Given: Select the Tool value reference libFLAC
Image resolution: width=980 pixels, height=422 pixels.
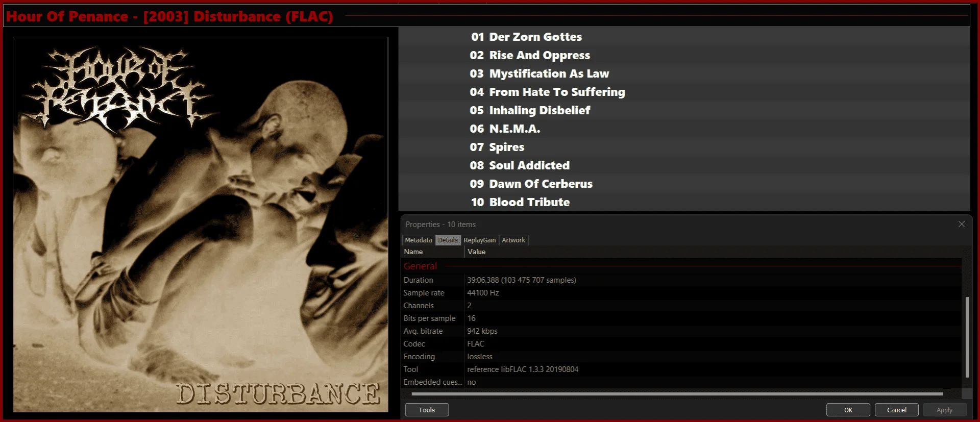Looking at the screenshot, I should [523, 369].
